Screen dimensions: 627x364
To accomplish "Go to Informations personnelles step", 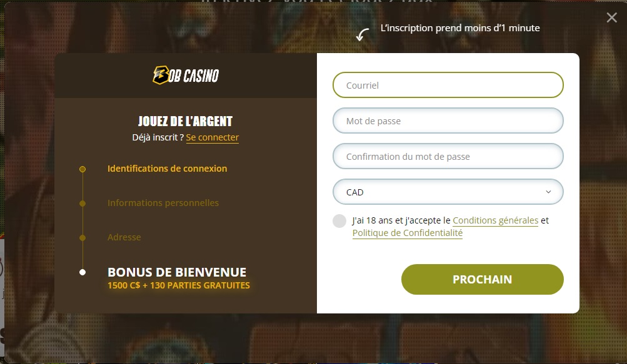I will click(x=163, y=203).
